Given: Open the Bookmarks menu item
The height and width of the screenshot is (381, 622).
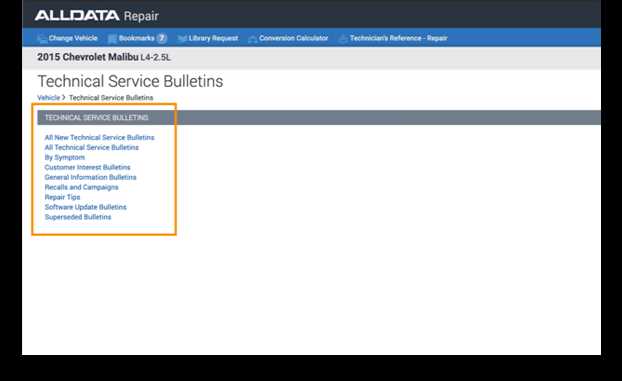Looking at the screenshot, I should [136, 38].
